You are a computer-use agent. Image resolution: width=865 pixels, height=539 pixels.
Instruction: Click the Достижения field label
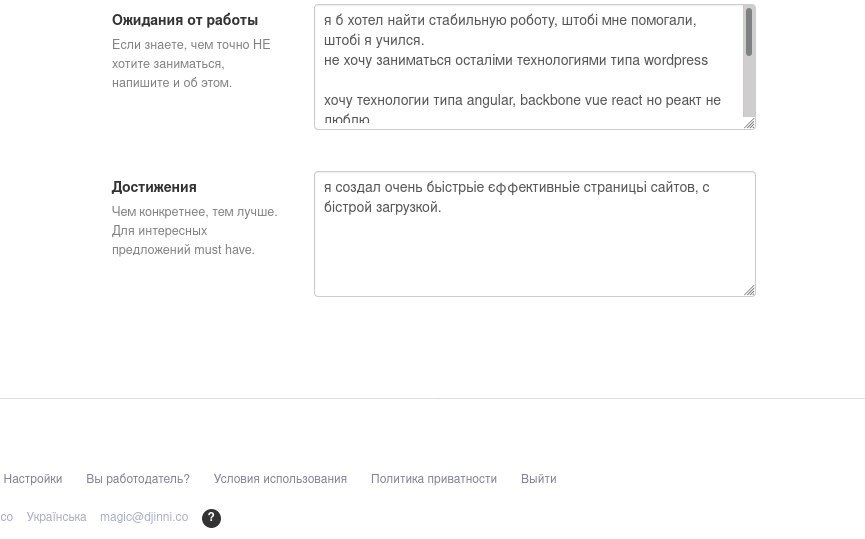(154, 187)
